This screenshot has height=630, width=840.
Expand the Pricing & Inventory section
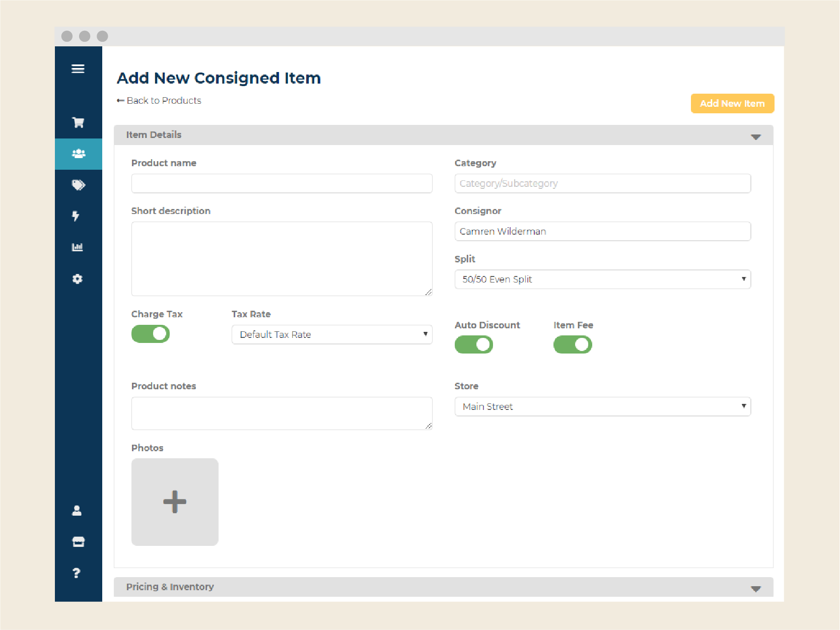(443, 587)
